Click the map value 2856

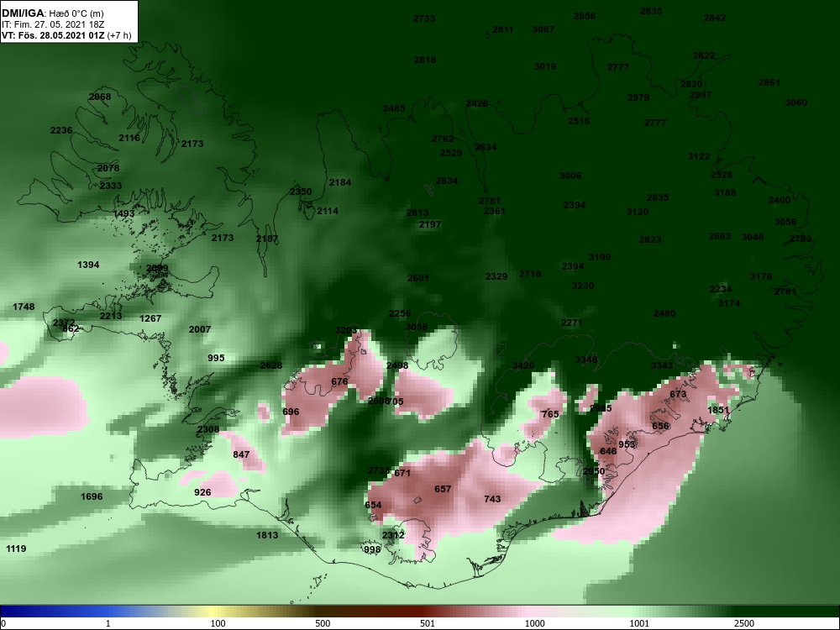click(585, 16)
